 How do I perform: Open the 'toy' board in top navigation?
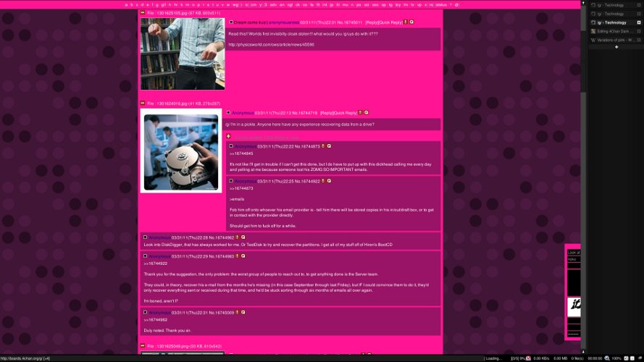pos(398,5)
